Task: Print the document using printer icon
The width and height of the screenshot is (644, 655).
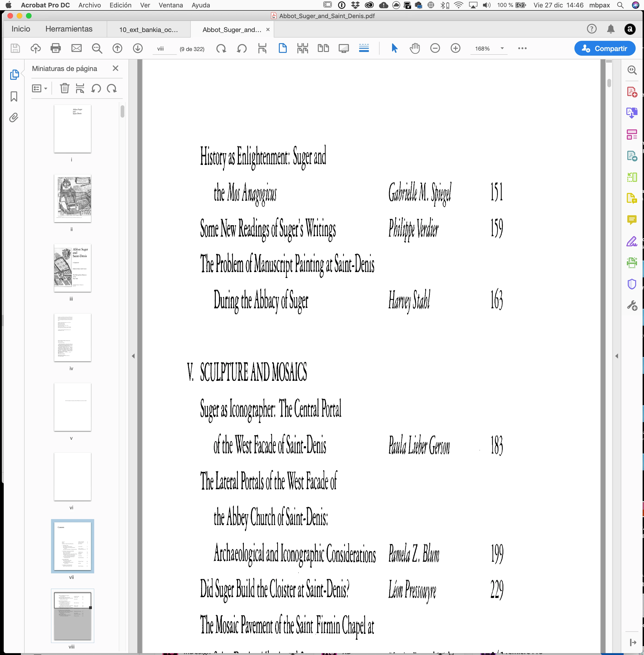Action: point(55,48)
